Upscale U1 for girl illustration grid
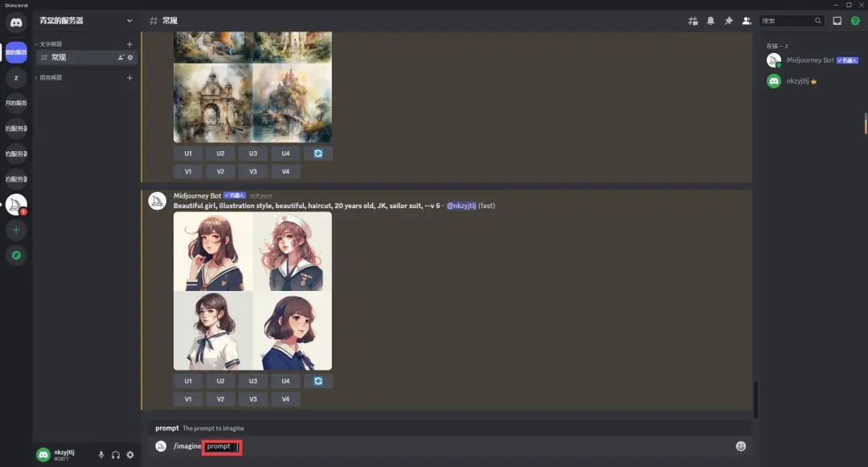Screen dimensions: 868x467 pos(188,381)
